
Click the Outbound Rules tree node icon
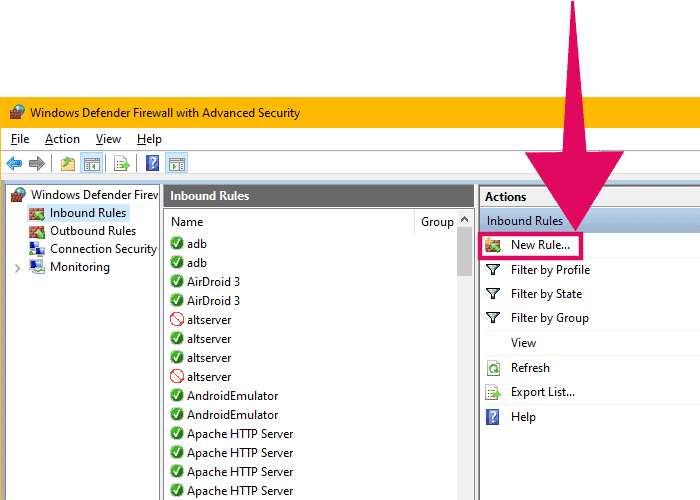(37, 232)
